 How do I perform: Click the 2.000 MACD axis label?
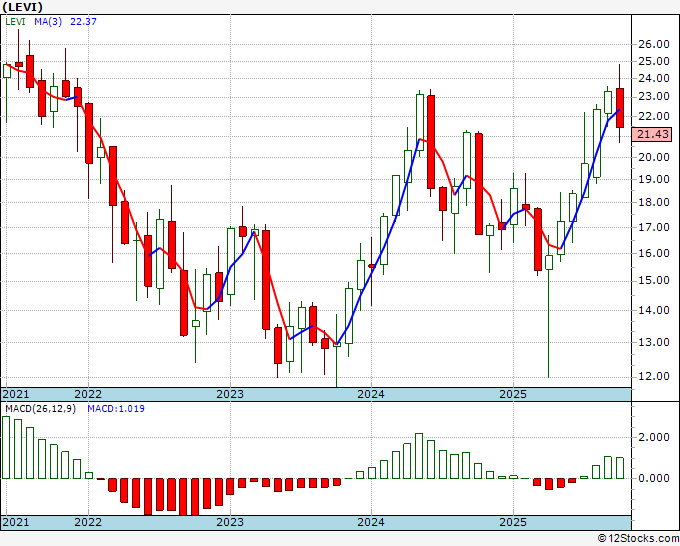(654, 437)
